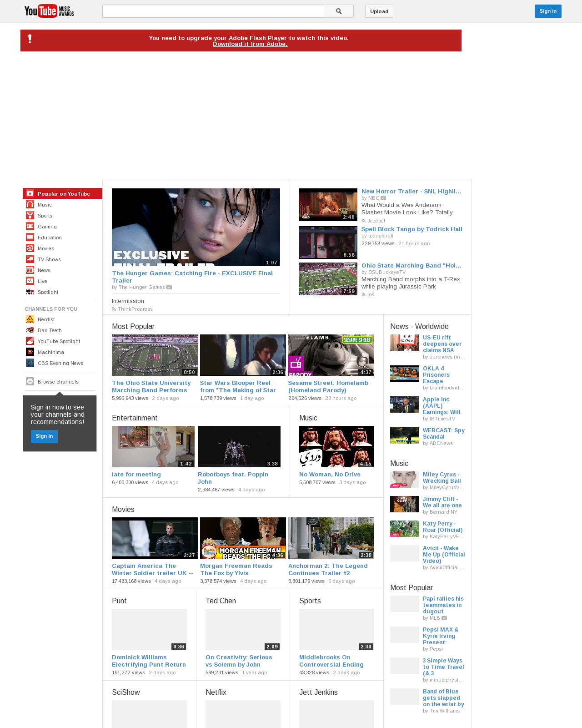Screen dimensions: 582x728
Task: Open Captain America Winter Soldier trailer thumbnail
Action: point(155,538)
